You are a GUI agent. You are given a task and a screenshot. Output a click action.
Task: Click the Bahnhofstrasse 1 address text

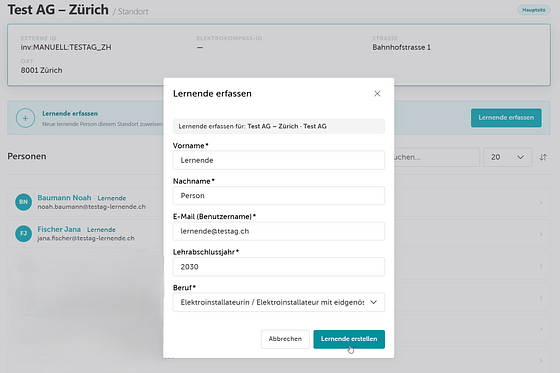point(401,47)
